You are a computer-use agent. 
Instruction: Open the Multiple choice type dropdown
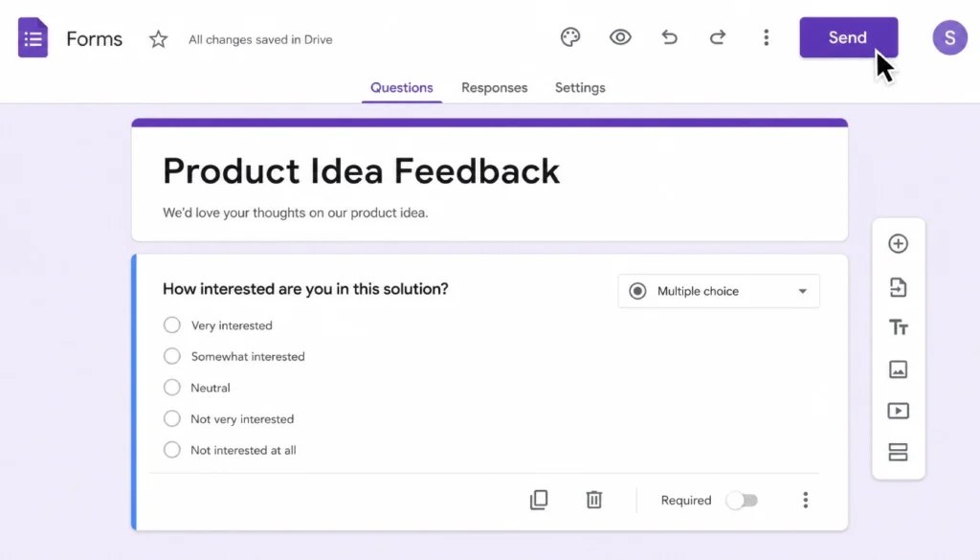click(x=719, y=291)
